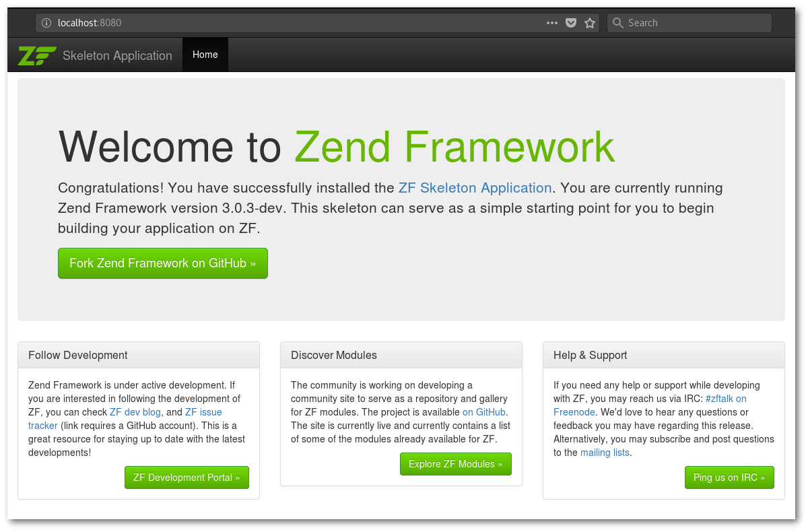The image size is (808, 532).
Task: Focus the browser Search box
Action: (x=689, y=23)
